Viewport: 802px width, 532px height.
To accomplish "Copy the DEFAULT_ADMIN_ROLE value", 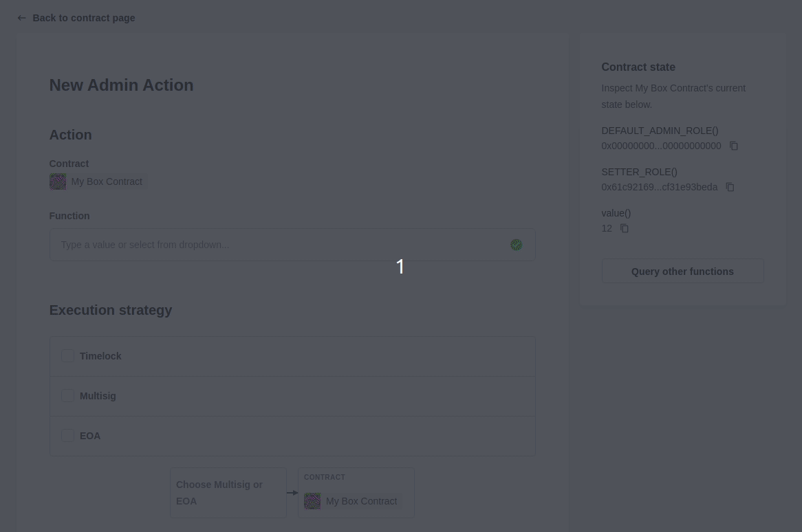I will tap(733, 146).
